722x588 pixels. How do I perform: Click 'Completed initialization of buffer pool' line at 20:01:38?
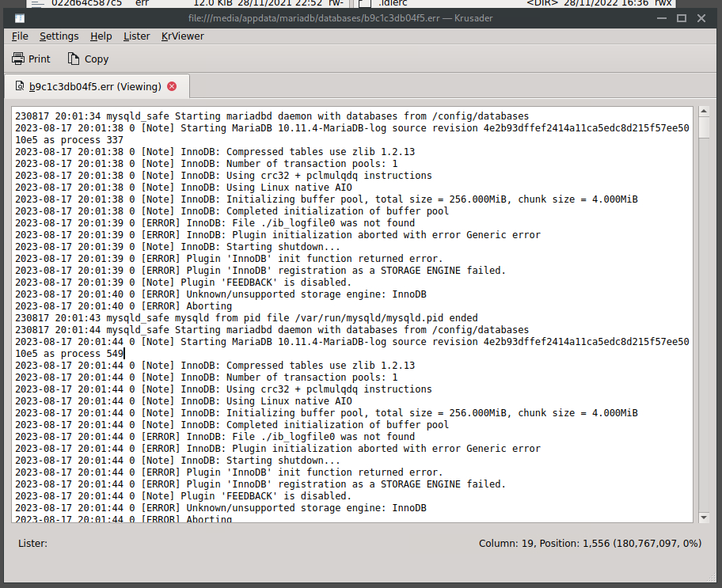[232, 211]
